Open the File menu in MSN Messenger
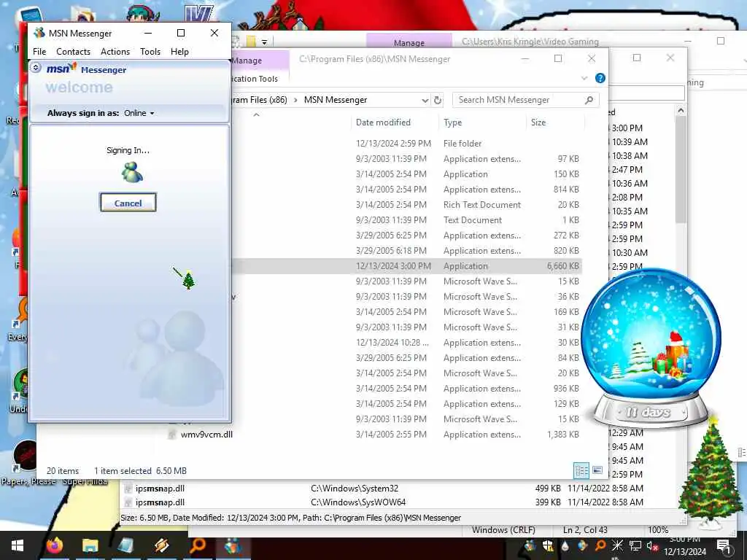 (39, 52)
